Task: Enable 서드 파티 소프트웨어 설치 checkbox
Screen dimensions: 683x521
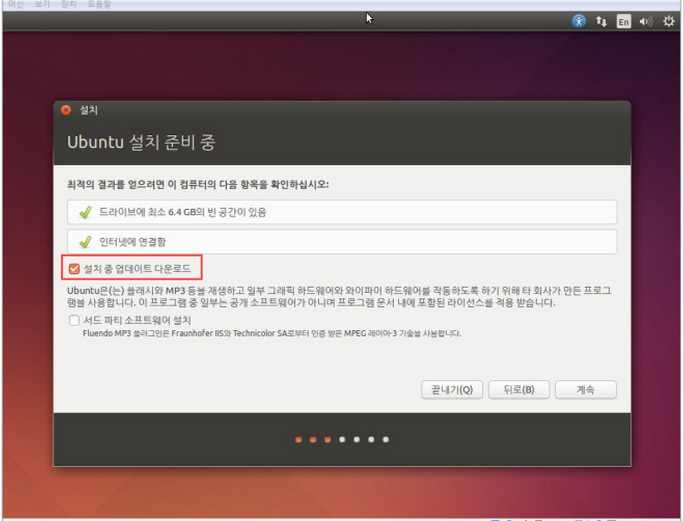Action: 74,320
